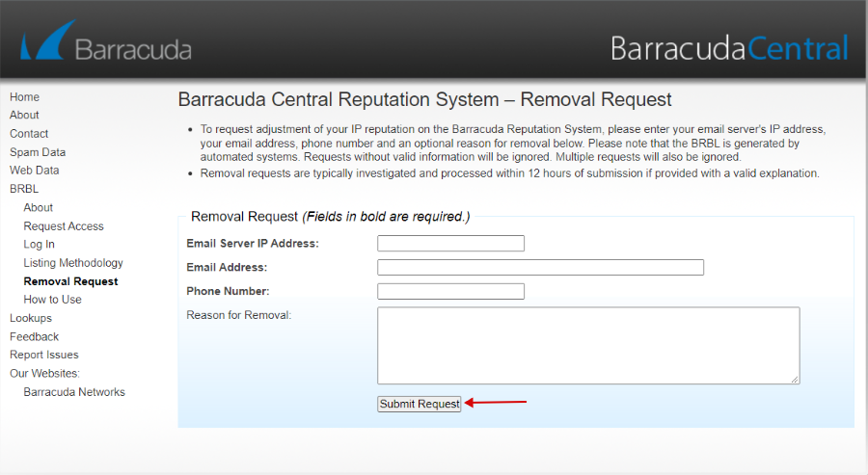Click the BarracudaCentral logo at right
The height and width of the screenshot is (475, 868).
tap(729, 49)
